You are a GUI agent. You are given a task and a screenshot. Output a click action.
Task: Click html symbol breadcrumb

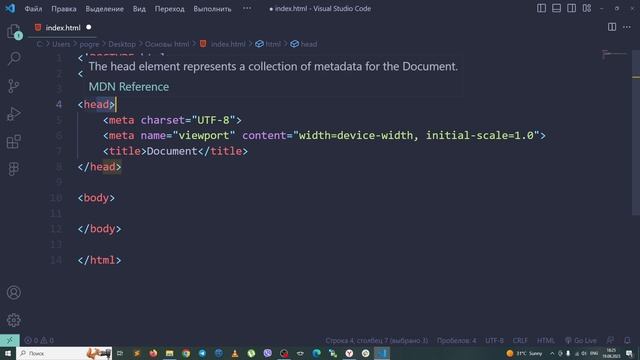[268, 44]
